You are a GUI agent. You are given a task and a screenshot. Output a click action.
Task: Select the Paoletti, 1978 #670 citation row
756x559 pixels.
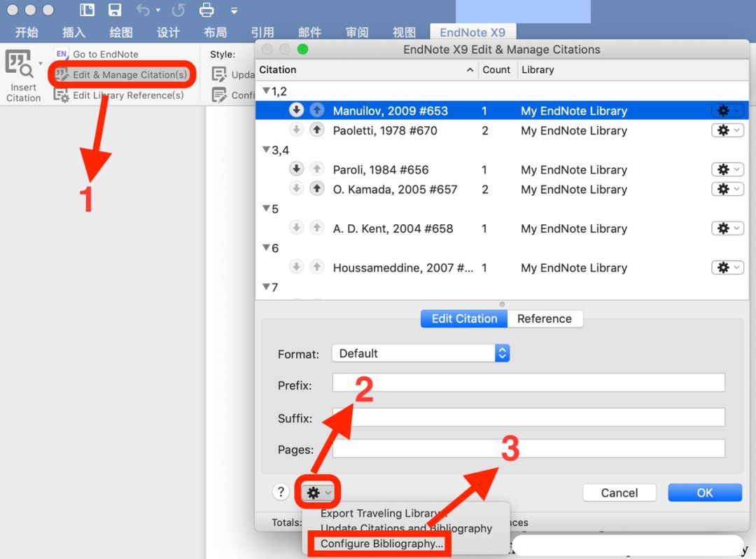click(502, 130)
